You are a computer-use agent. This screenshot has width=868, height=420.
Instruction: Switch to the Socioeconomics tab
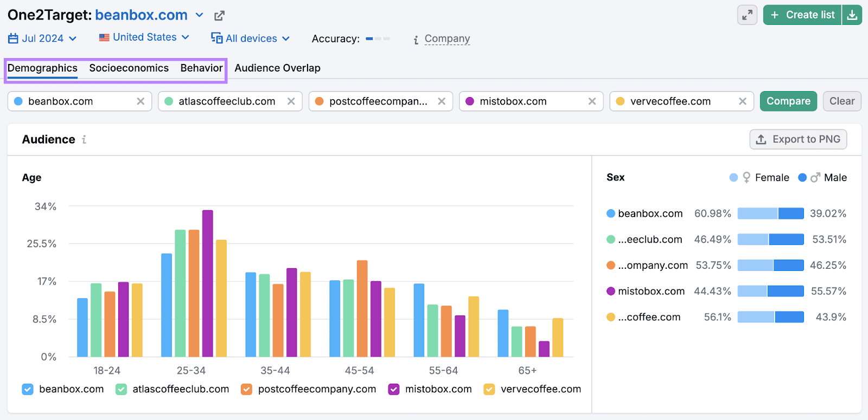129,68
